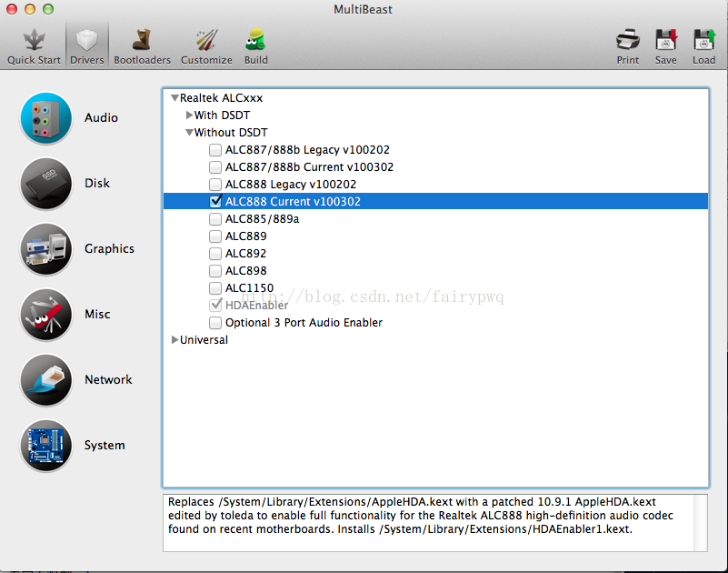Check ALC887/888b Current v100302
The image size is (728, 573).
coord(215,166)
